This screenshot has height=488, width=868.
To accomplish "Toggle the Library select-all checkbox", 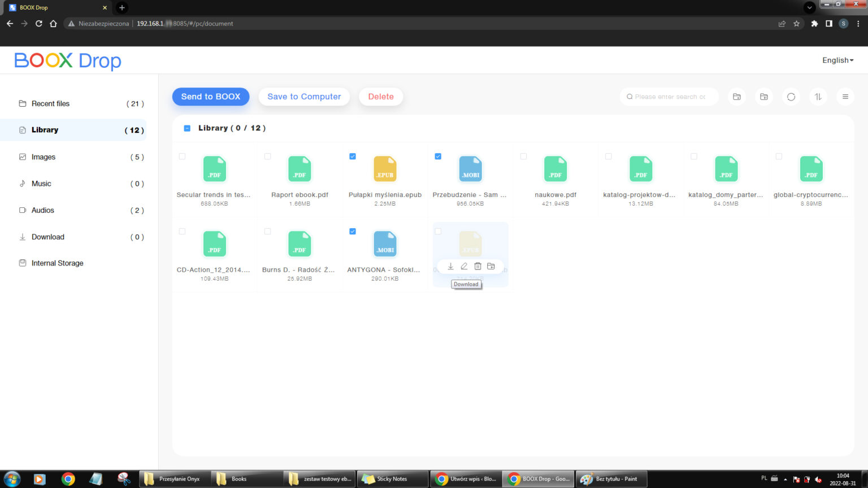I will coord(187,128).
